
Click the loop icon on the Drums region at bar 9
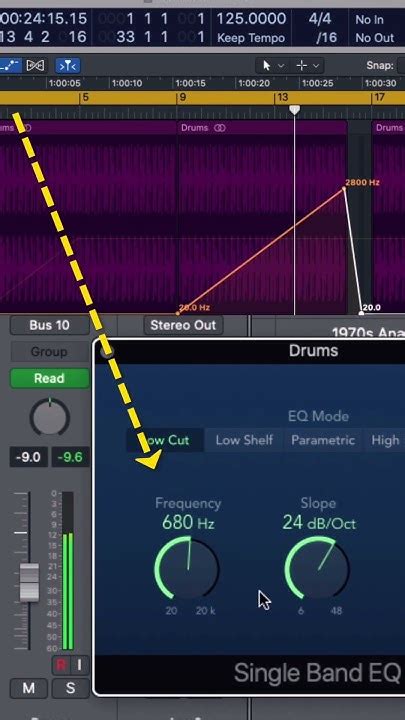click(220, 128)
